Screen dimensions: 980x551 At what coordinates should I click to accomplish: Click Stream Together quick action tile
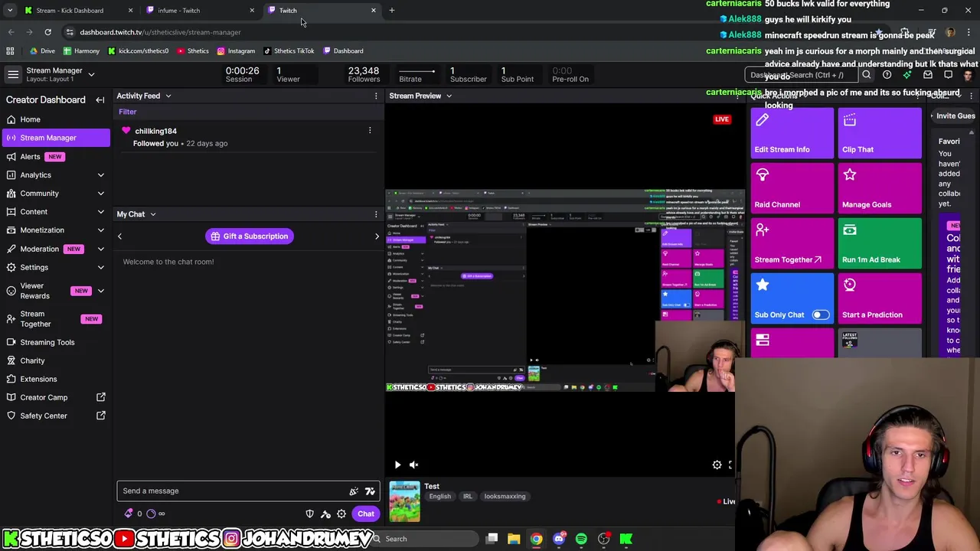[792, 243]
